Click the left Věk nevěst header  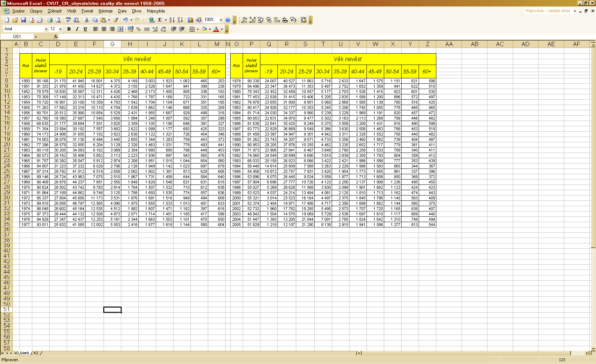[137, 59]
